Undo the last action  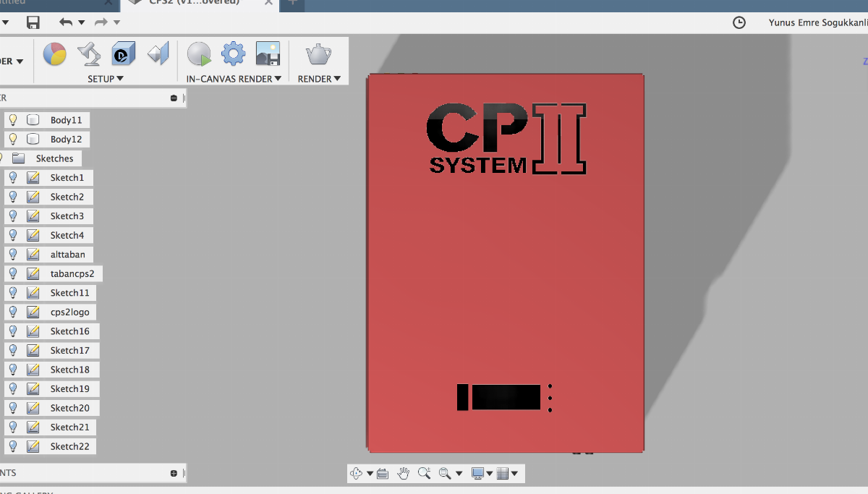point(66,22)
